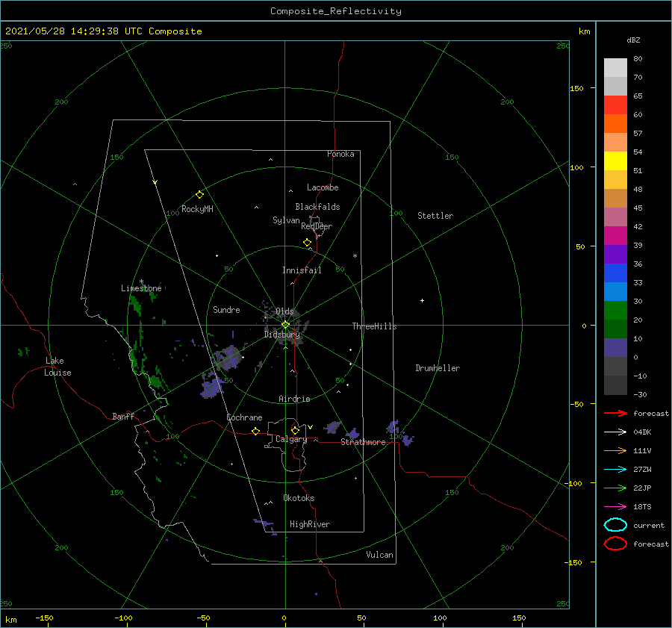Image resolution: width=672 pixels, height=628 pixels.
Task: Select the dark purple 10–0 dBZ swatch
Action: (615, 348)
